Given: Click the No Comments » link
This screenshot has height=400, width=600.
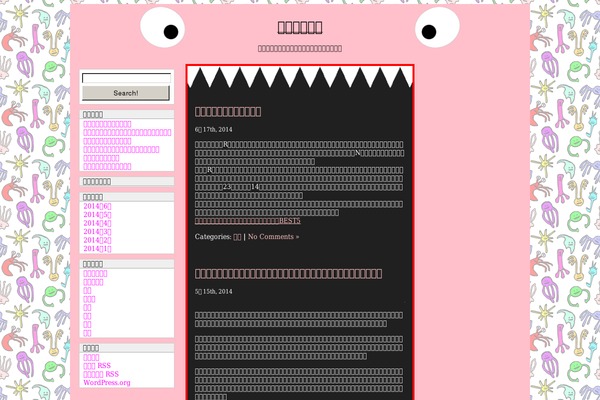Looking at the screenshot, I should pos(273,237).
